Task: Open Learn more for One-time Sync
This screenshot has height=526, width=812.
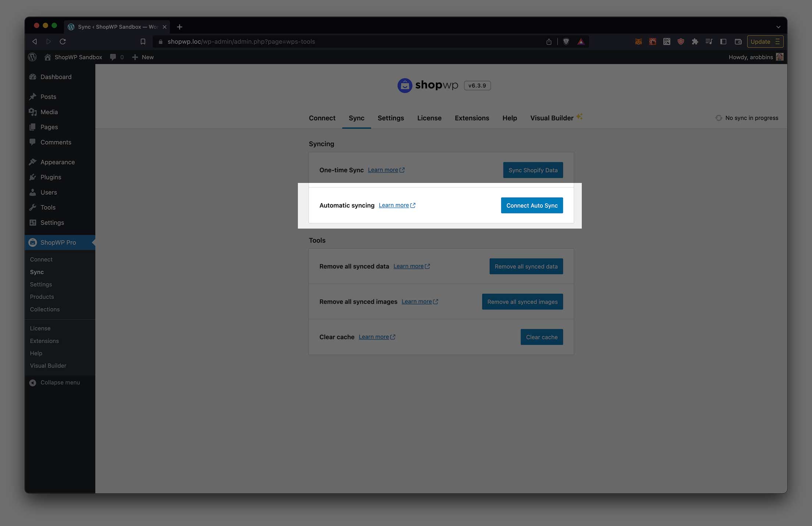Action: click(x=386, y=170)
